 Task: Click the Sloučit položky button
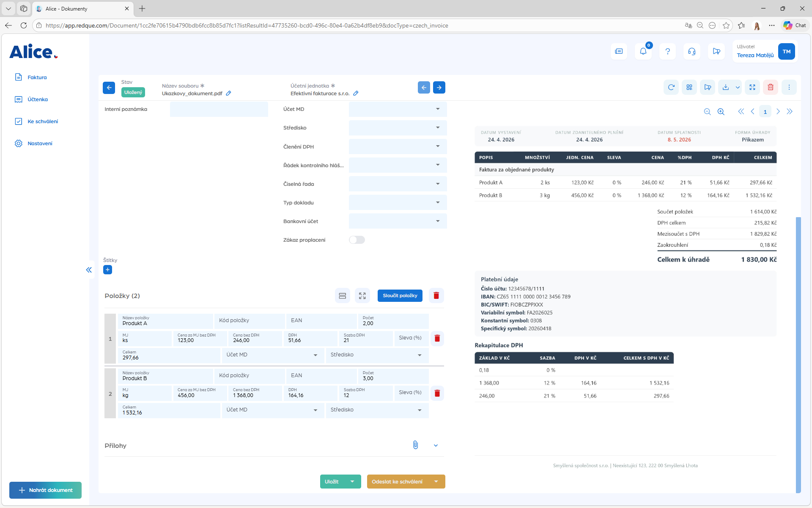[400, 295]
